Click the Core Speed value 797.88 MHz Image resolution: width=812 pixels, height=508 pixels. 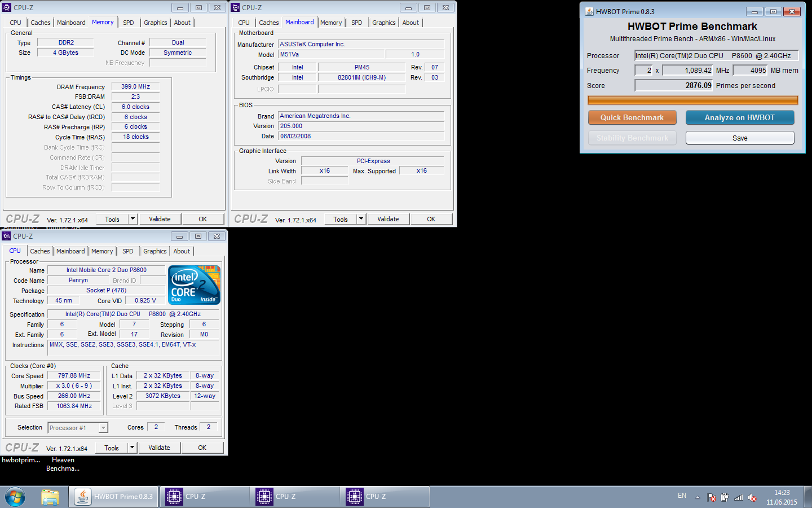(74, 375)
